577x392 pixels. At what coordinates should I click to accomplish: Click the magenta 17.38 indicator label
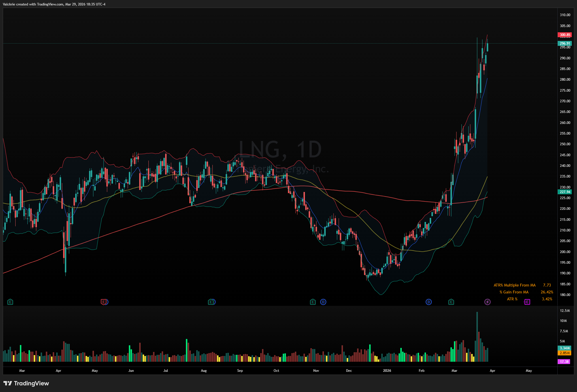click(564, 362)
